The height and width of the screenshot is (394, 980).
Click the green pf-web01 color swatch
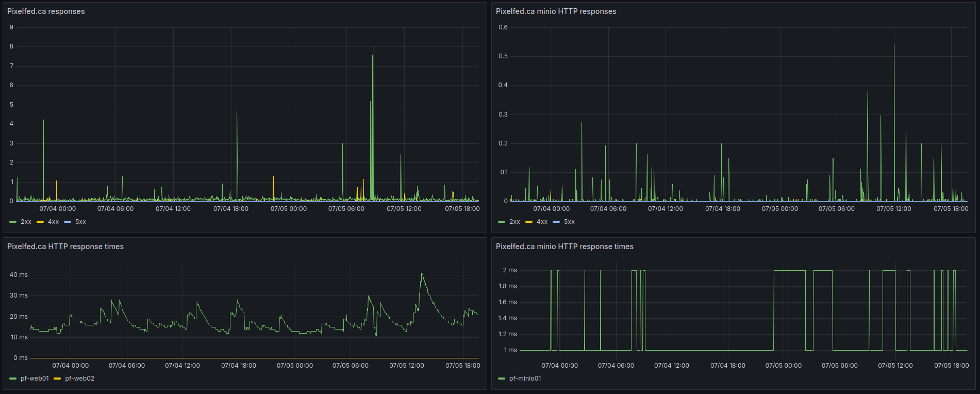[x=13, y=379]
